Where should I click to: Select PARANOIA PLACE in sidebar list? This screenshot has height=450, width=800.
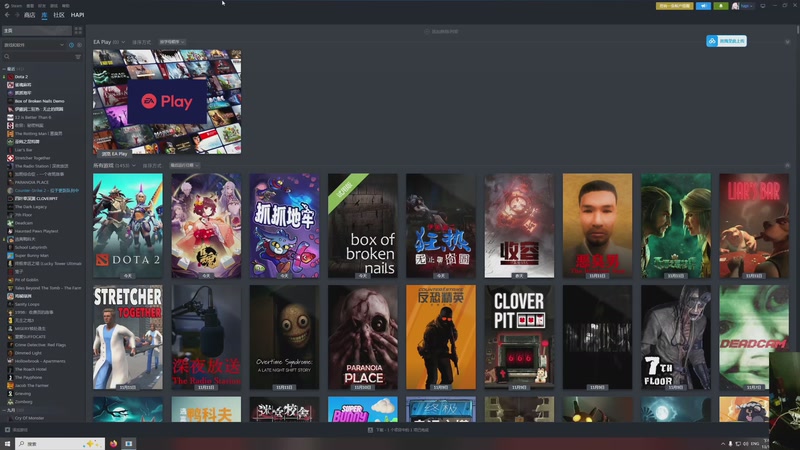32,182
